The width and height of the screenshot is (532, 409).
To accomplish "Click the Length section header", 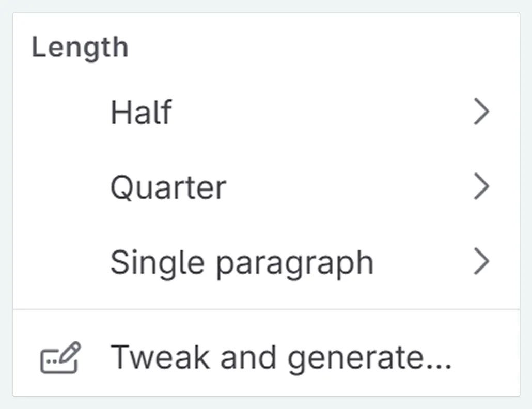I will point(80,46).
